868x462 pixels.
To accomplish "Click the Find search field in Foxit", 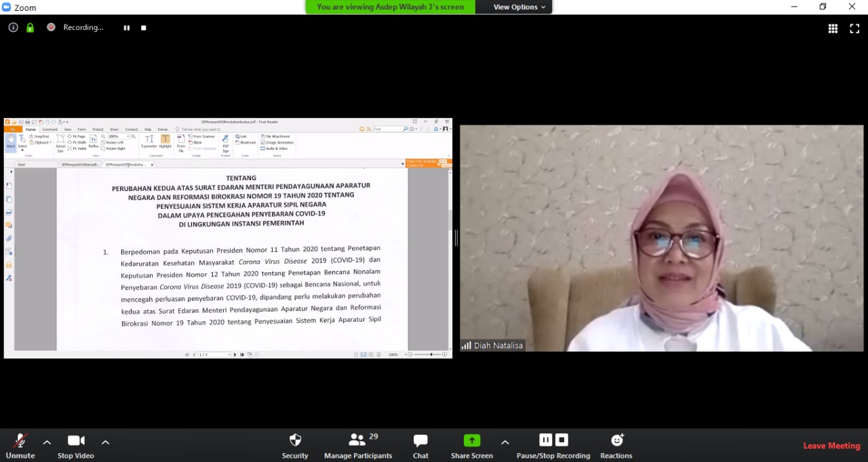I will [387, 129].
